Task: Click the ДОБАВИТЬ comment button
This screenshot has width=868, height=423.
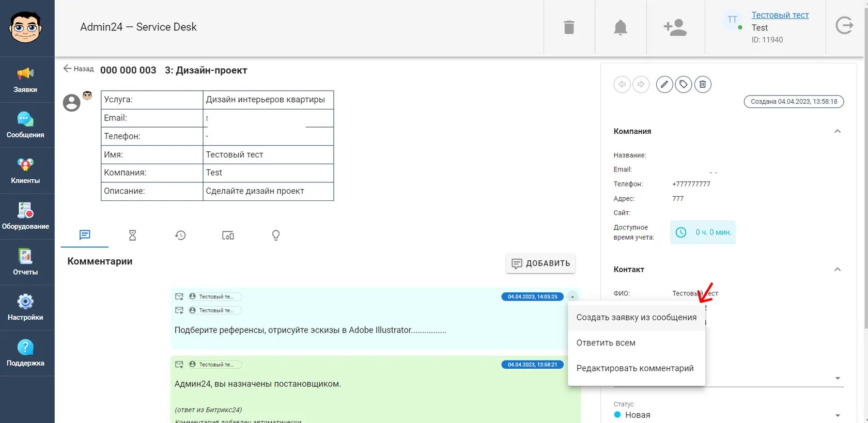Action: pyautogui.click(x=540, y=263)
